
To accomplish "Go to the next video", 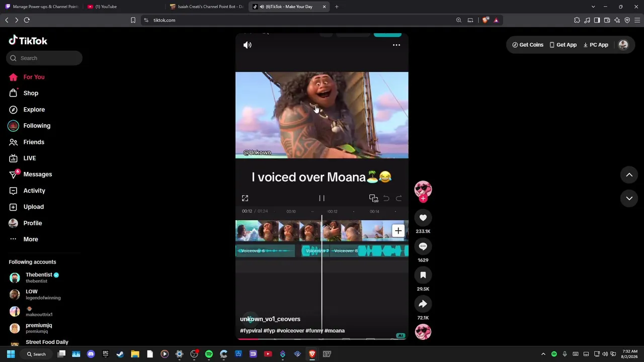I will (x=629, y=199).
